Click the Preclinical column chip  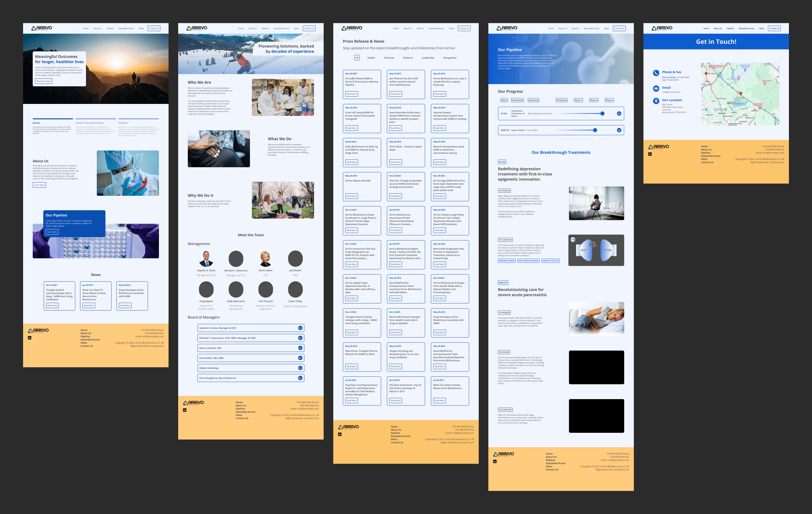[561, 100]
